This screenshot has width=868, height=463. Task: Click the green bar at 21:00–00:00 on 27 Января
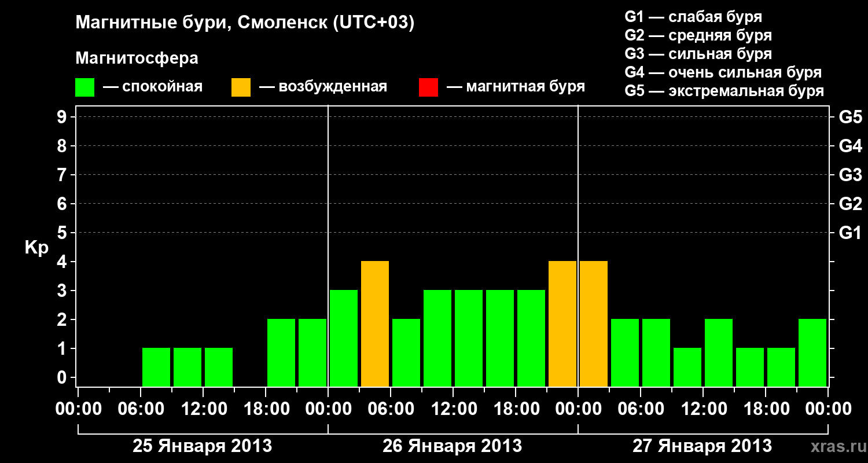click(812, 353)
